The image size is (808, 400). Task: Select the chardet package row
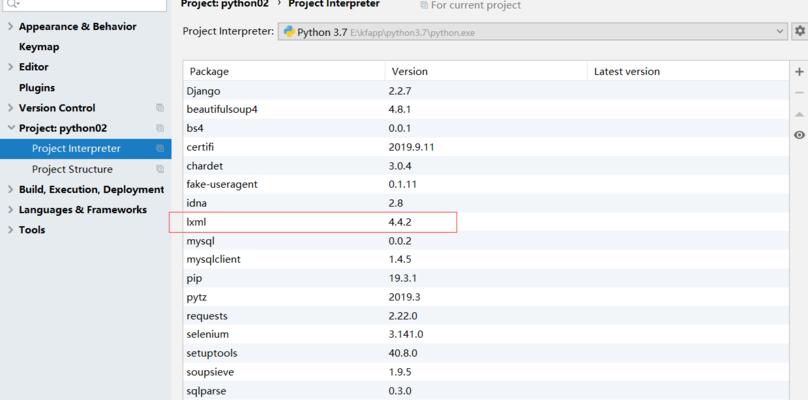(486, 166)
